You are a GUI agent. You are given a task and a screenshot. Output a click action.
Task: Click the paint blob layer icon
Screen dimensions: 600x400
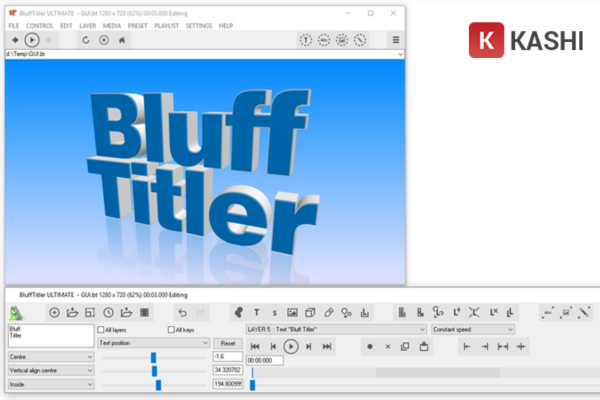click(x=238, y=313)
